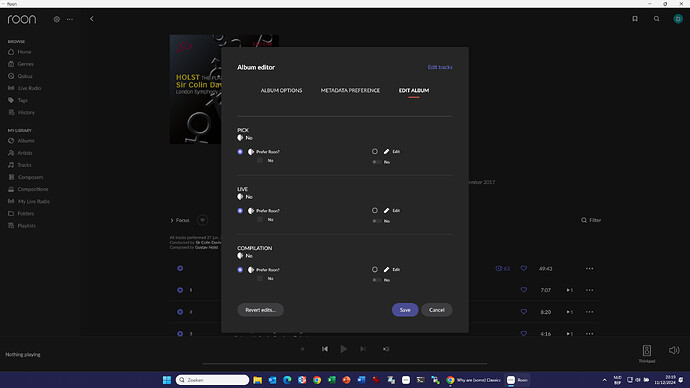Click the Save button
The height and width of the screenshot is (388, 690).
(x=405, y=310)
